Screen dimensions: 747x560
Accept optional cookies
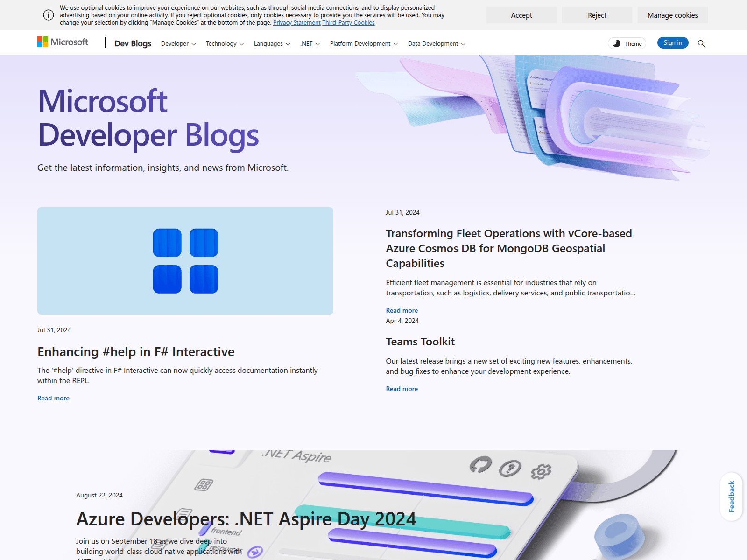pos(521,15)
